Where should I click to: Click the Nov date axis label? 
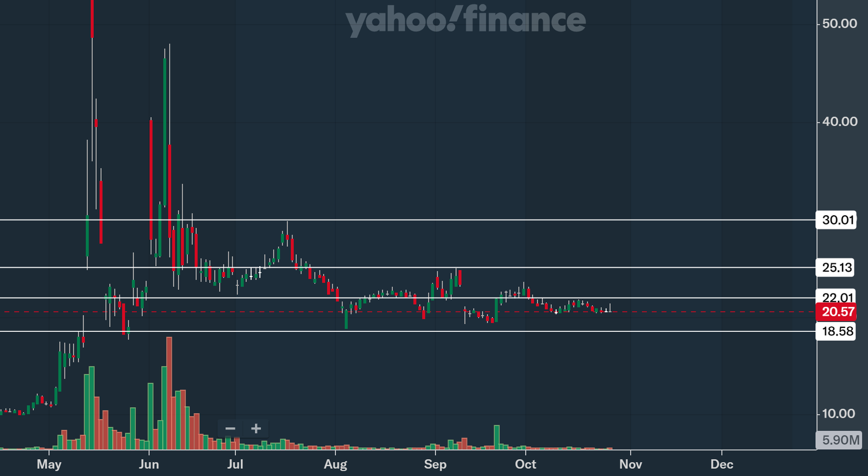coord(630,465)
